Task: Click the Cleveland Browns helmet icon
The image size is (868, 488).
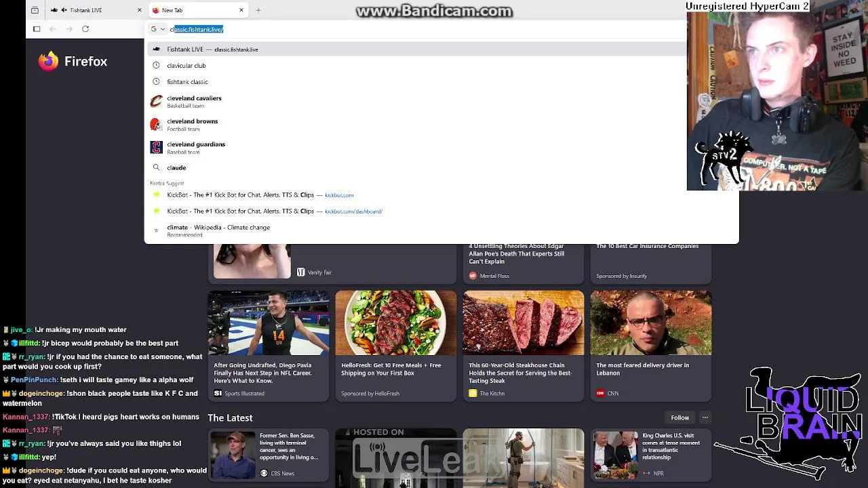Action: click(x=157, y=125)
